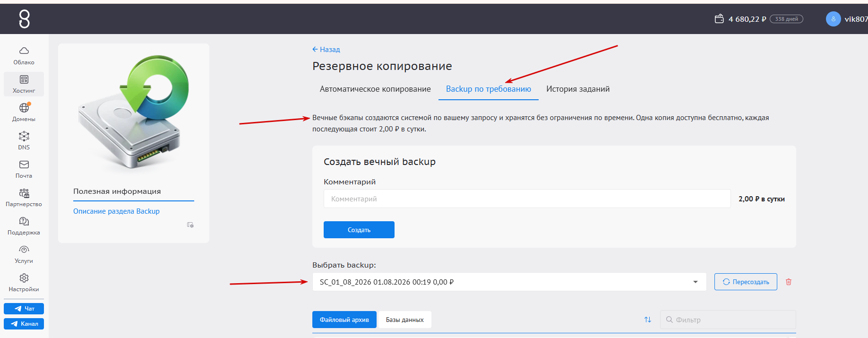
Task: Open the Домены sidebar section
Action: [24, 113]
